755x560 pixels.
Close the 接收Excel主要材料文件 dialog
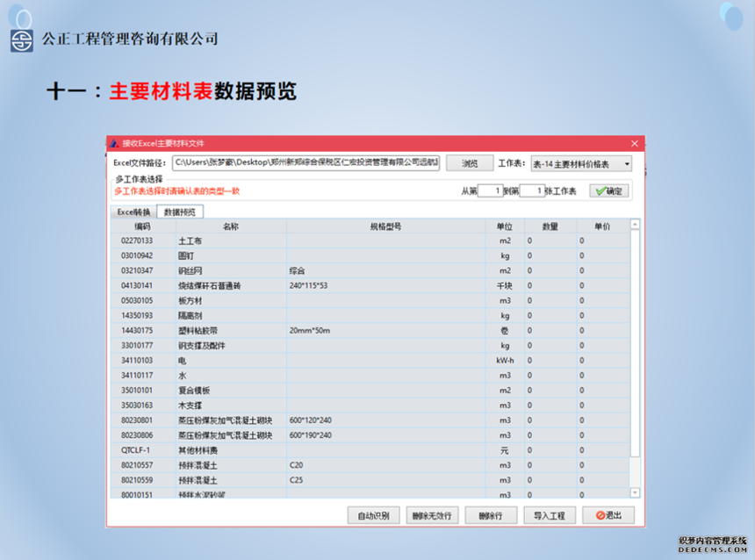635,143
